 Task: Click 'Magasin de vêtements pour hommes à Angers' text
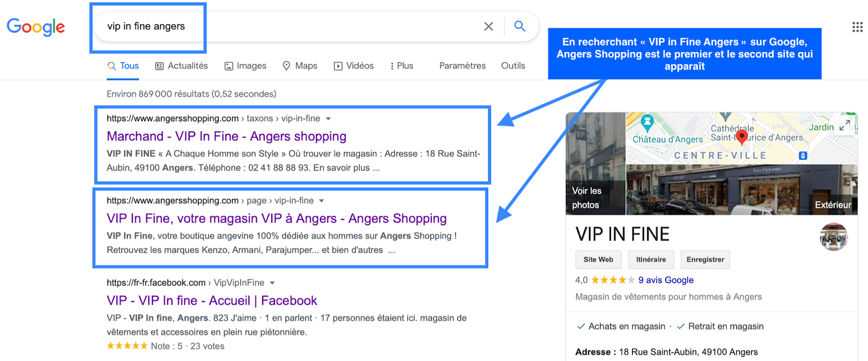pyautogui.click(x=668, y=296)
